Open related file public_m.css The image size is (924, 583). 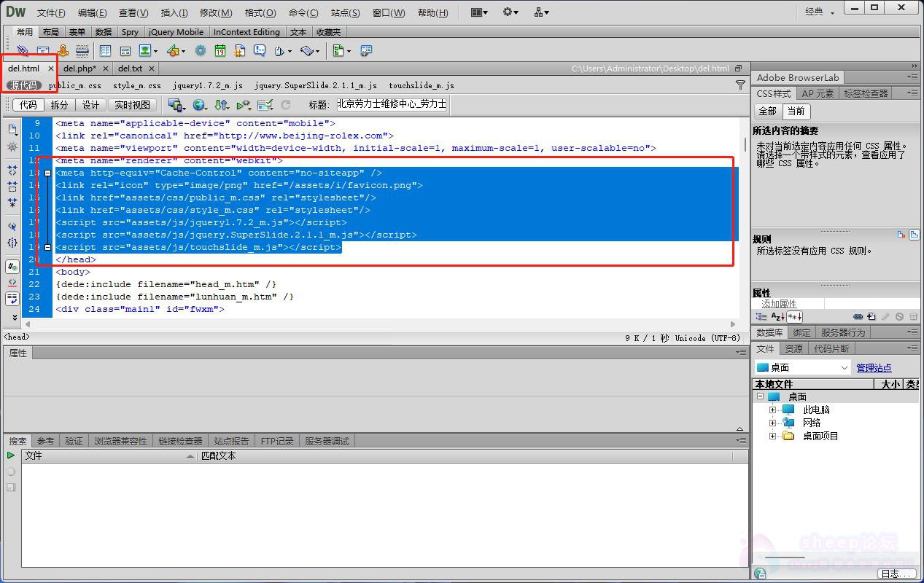coord(74,85)
